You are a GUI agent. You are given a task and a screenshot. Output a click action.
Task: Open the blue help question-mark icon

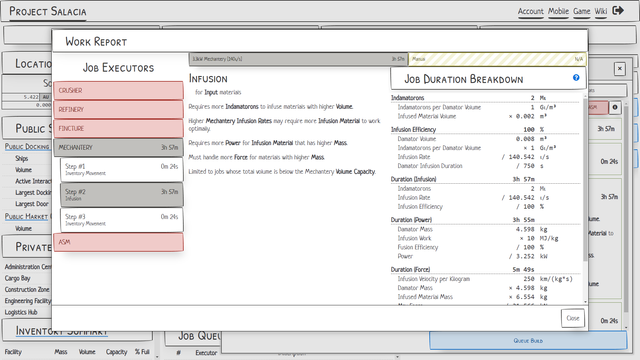[x=576, y=78]
